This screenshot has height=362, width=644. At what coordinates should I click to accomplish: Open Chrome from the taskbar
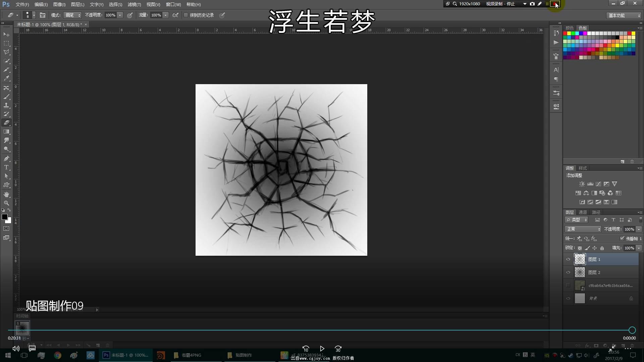(58, 355)
